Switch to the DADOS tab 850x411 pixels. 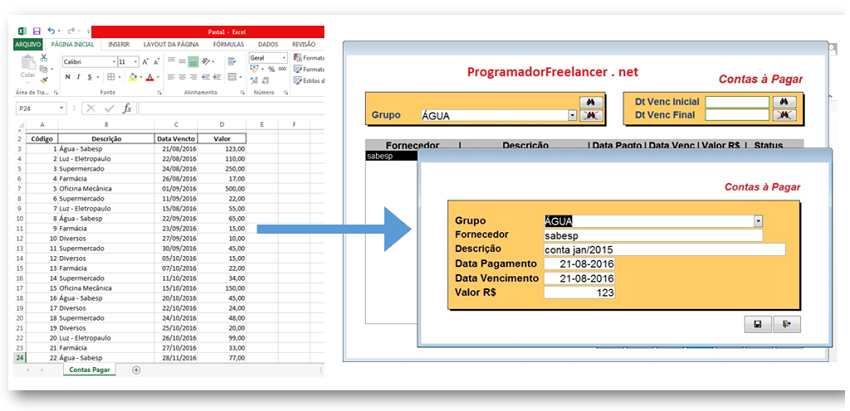tap(268, 44)
